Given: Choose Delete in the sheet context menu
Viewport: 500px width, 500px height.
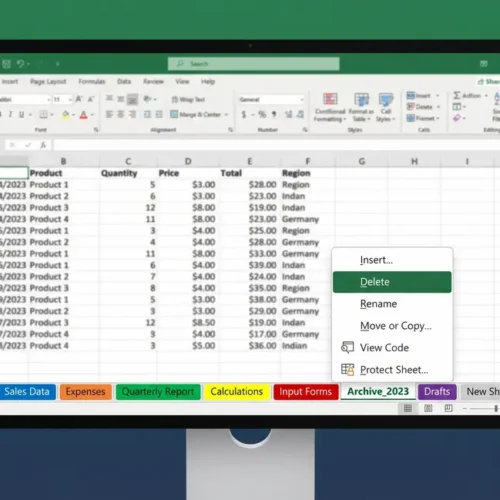Looking at the screenshot, I should pyautogui.click(x=392, y=282).
